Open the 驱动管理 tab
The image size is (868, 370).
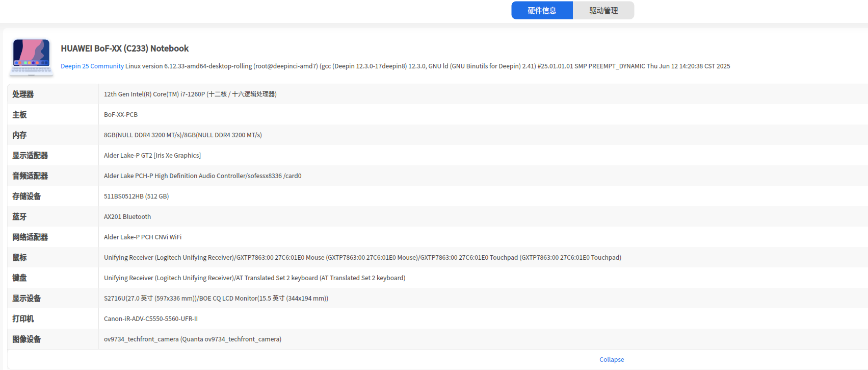tap(603, 10)
